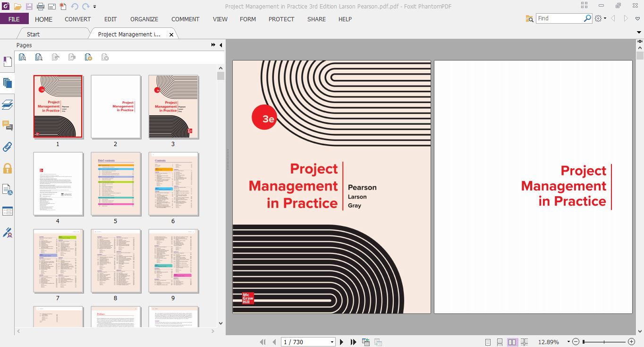Open the COMMENT ribbon tab
Viewport: 644px width, 347px height.
coord(186,19)
